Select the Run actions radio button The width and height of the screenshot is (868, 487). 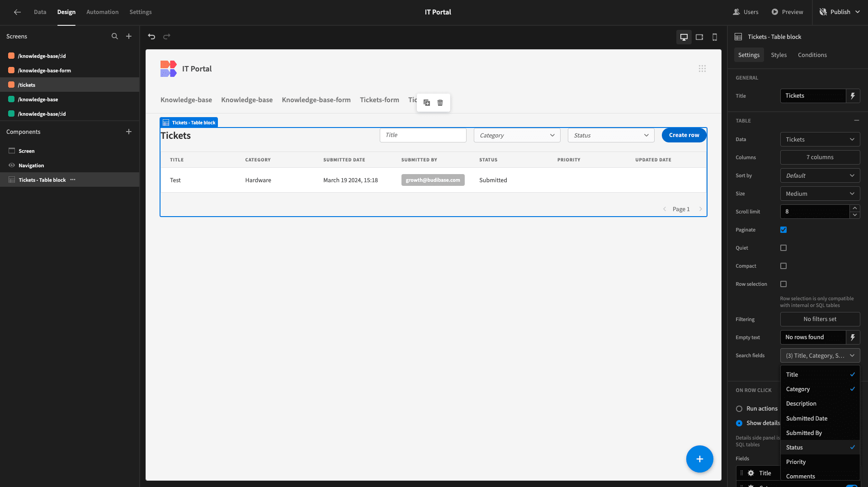click(x=739, y=409)
